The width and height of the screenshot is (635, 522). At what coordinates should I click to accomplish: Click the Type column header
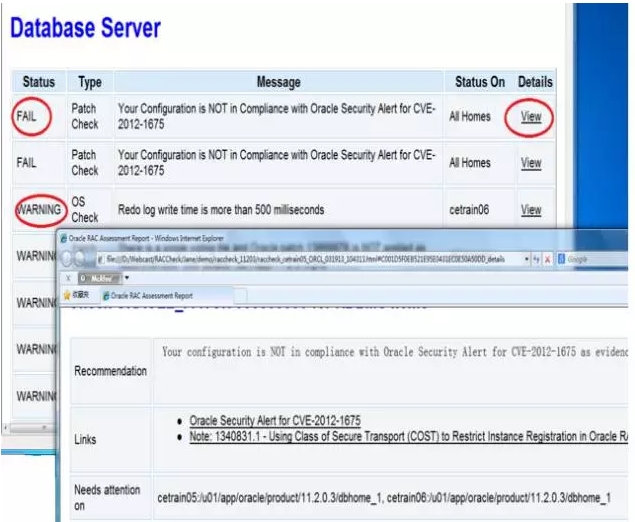click(x=90, y=82)
